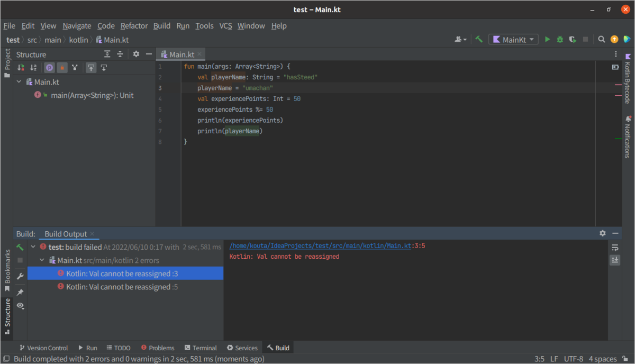Close the Main.kt editor tab
This screenshot has width=635, height=364.
[199, 54]
